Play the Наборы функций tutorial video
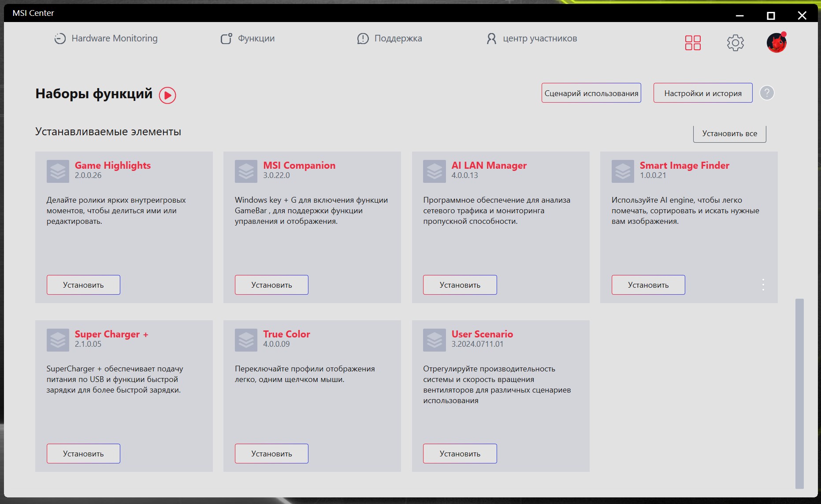 pyautogui.click(x=167, y=95)
